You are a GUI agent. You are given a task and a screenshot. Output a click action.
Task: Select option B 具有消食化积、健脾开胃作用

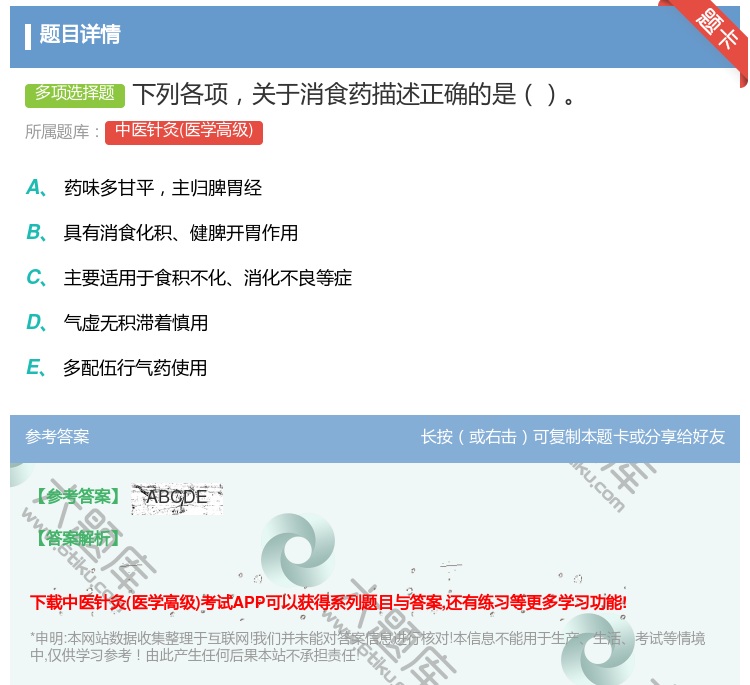coord(181,233)
